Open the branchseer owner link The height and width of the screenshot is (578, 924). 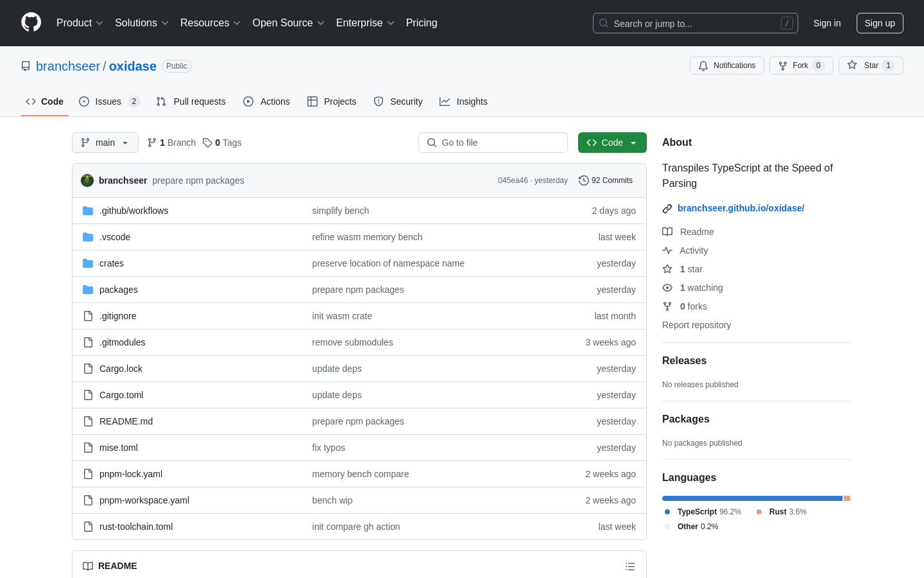[68, 66]
